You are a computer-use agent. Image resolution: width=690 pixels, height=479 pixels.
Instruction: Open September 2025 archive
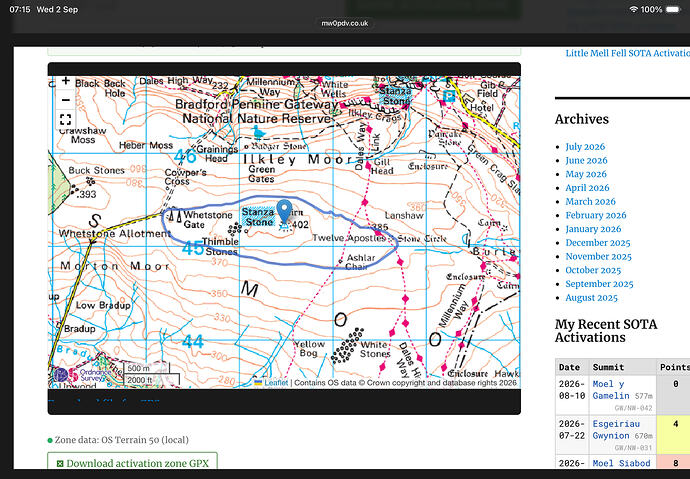599,284
